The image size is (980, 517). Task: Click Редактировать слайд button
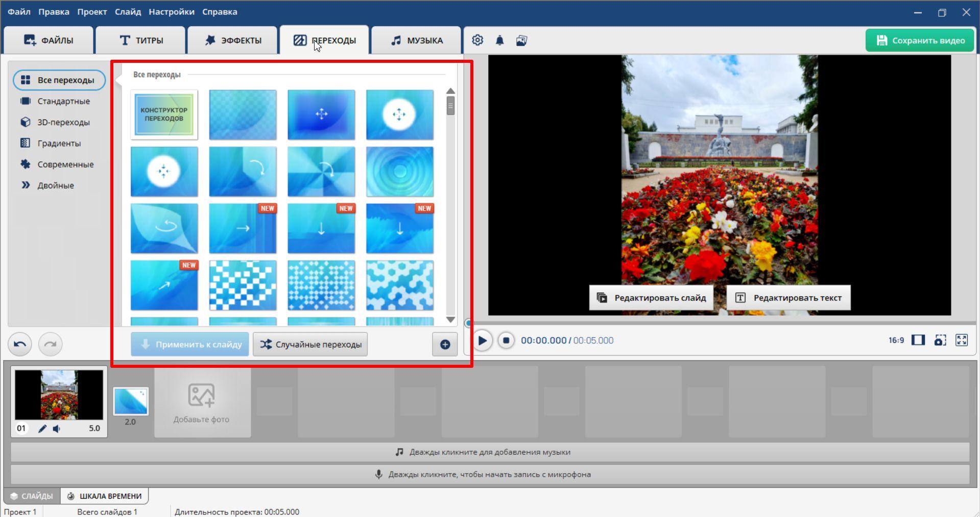click(652, 298)
